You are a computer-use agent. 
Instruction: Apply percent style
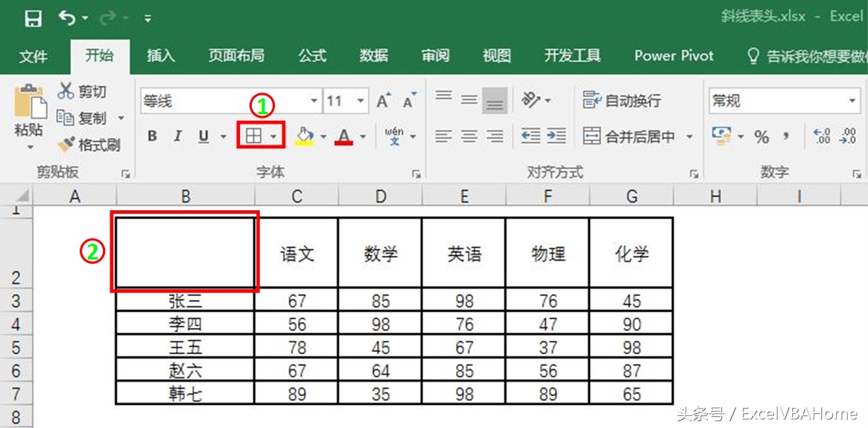[x=761, y=136]
